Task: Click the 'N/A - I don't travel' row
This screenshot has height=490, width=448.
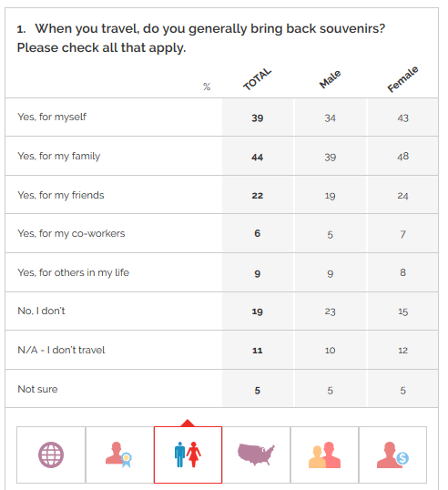Action: (221, 350)
